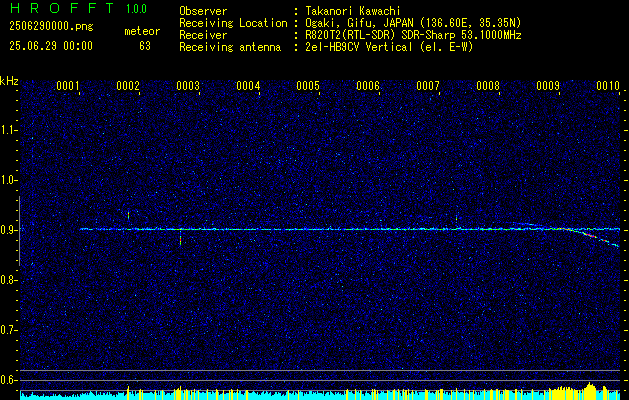Click the date 25.06.29 00:00
Viewport: 629px width, 400px height.
[51, 46]
